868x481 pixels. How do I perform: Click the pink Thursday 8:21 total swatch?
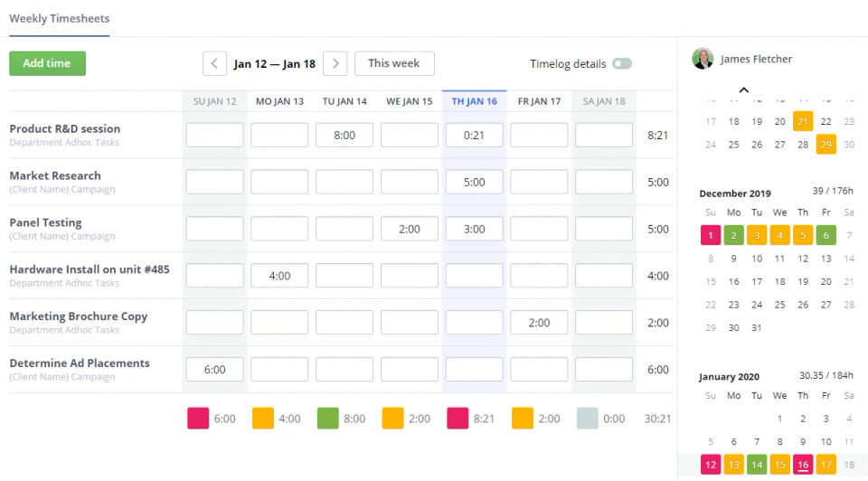[x=458, y=419]
